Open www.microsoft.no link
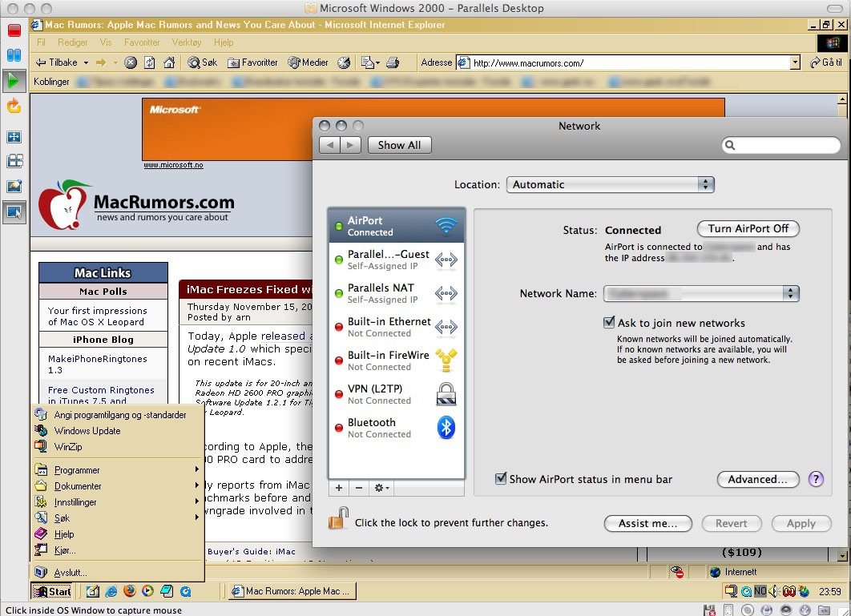 coord(173,165)
